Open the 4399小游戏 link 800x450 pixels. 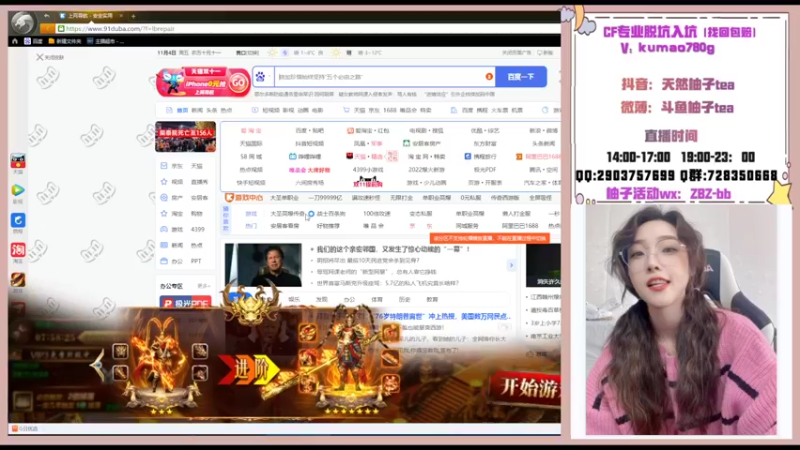click(368, 169)
